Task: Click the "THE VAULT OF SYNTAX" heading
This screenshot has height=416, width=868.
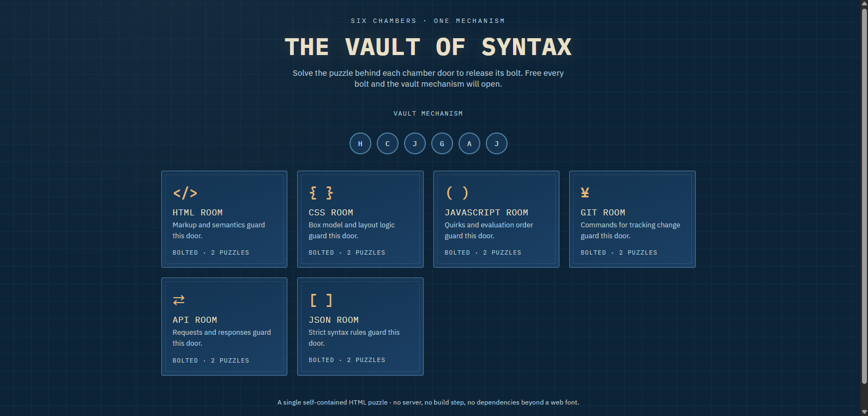Action: [x=429, y=47]
